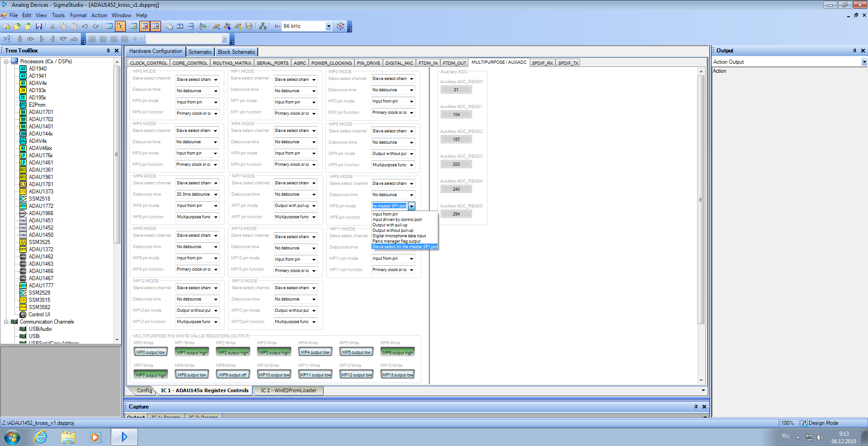Switch to the SERIAL_PORTS tab

pyautogui.click(x=272, y=63)
